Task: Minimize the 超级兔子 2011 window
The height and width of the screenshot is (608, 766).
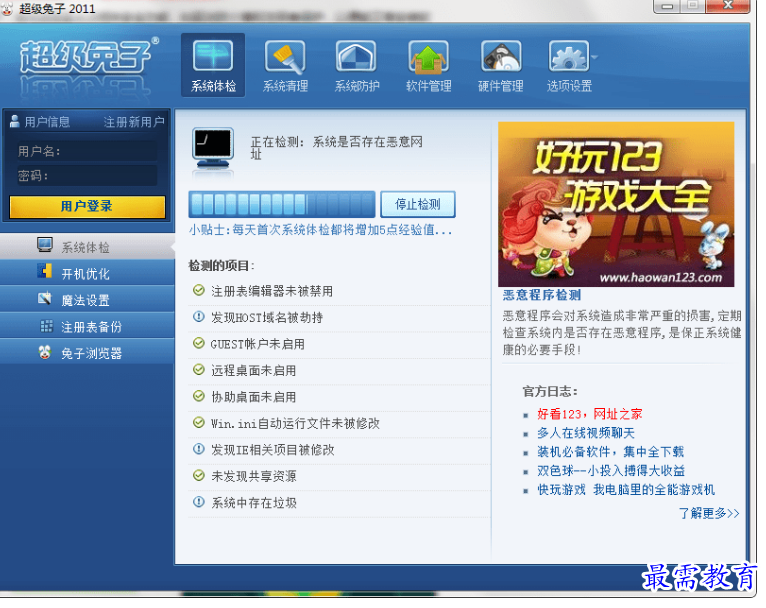Action: [x=667, y=6]
